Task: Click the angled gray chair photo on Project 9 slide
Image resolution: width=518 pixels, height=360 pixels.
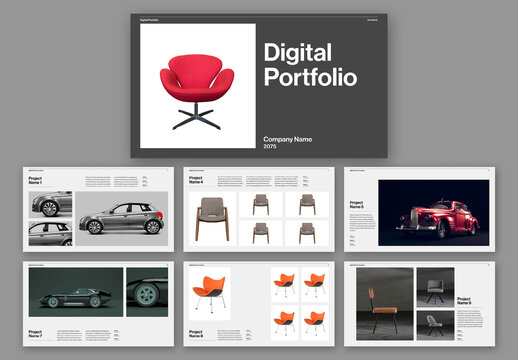Action: click(x=435, y=325)
